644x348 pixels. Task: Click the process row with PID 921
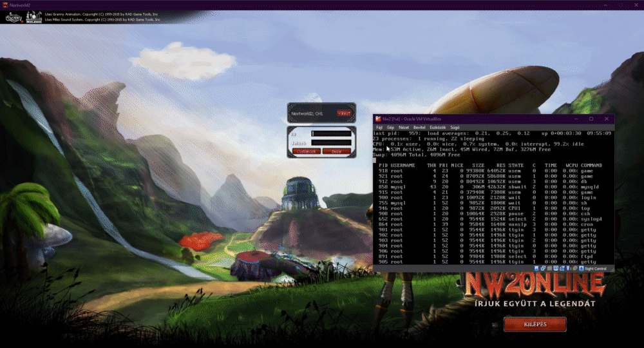click(x=486, y=176)
